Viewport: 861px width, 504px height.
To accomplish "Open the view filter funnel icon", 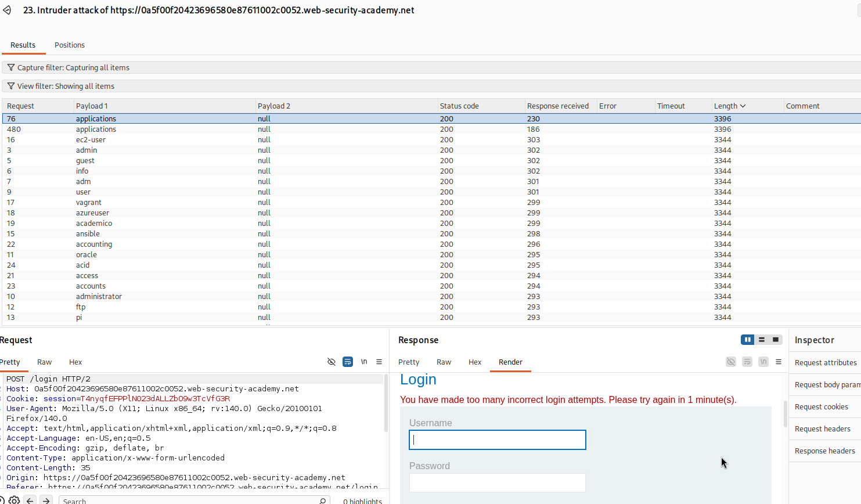I will point(11,86).
